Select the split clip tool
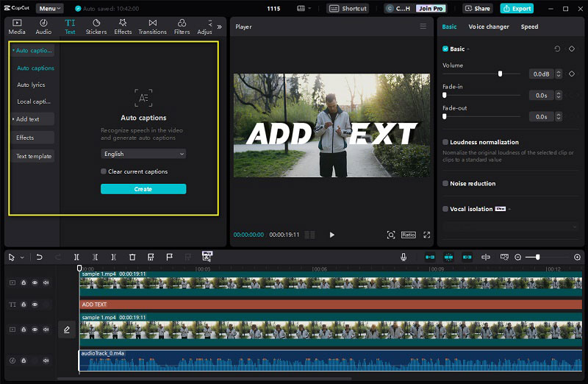 (x=76, y=257)
